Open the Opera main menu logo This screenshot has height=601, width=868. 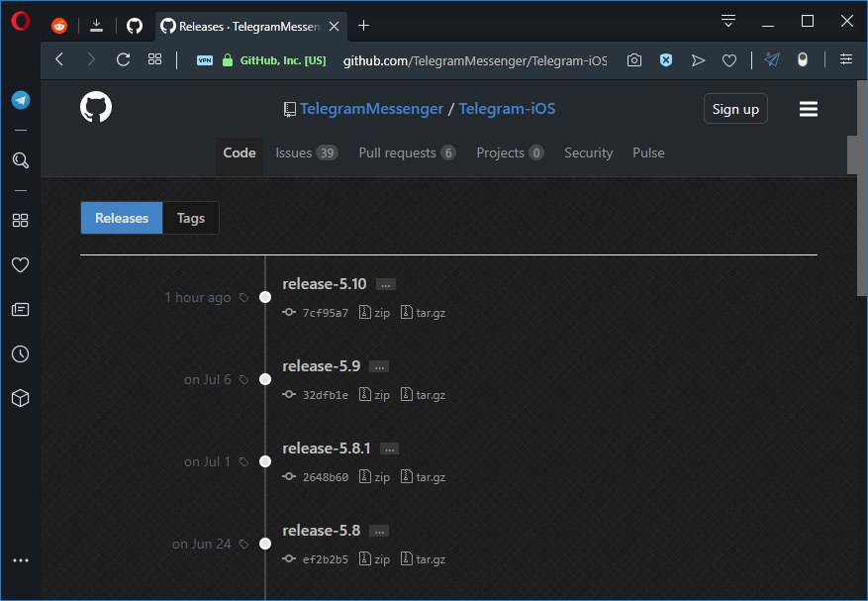pos(21,21)
